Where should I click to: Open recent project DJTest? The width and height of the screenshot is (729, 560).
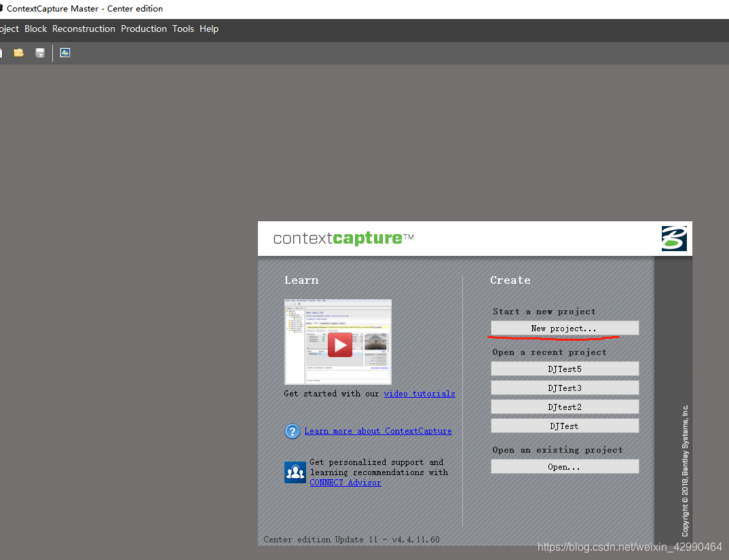coord(565,426)
